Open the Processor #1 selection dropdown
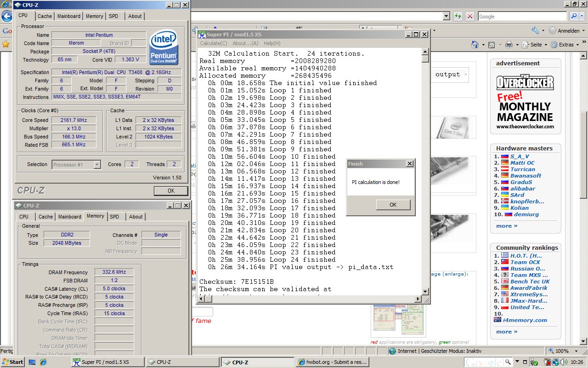The width and height of the screenshot is (588, 368). coord(97,164)
